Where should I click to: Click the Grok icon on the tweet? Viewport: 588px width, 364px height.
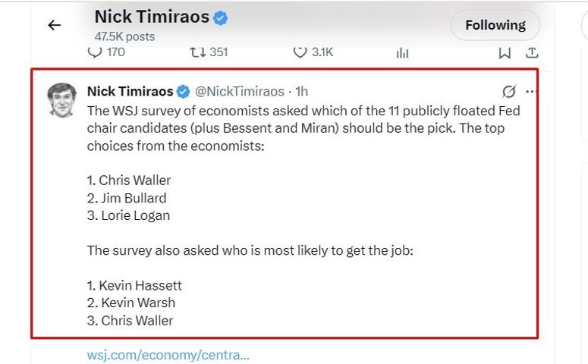coord(509,92)
